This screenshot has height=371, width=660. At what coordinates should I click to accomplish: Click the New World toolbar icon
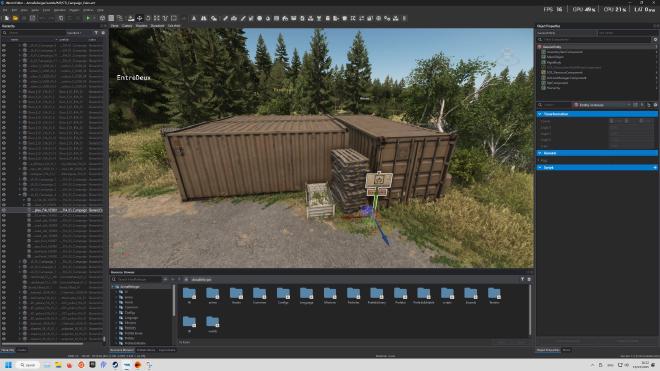7,18
